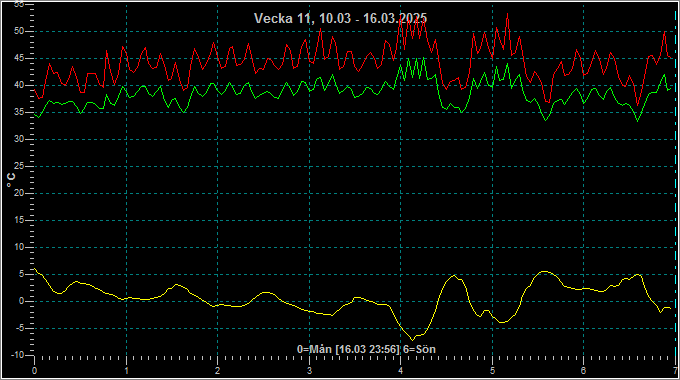Screen dimensions: 680x380
Task: Select day 1 tick label on x-axis
Action: [126, 371]
